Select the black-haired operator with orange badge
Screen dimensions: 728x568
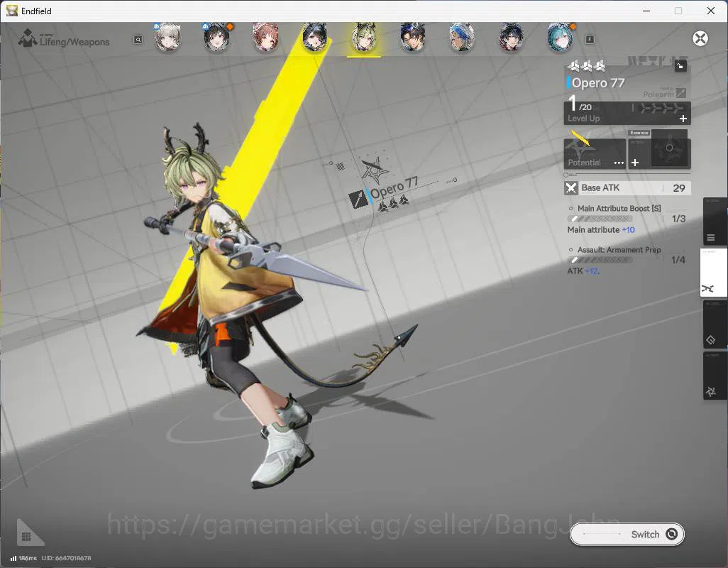217,38
